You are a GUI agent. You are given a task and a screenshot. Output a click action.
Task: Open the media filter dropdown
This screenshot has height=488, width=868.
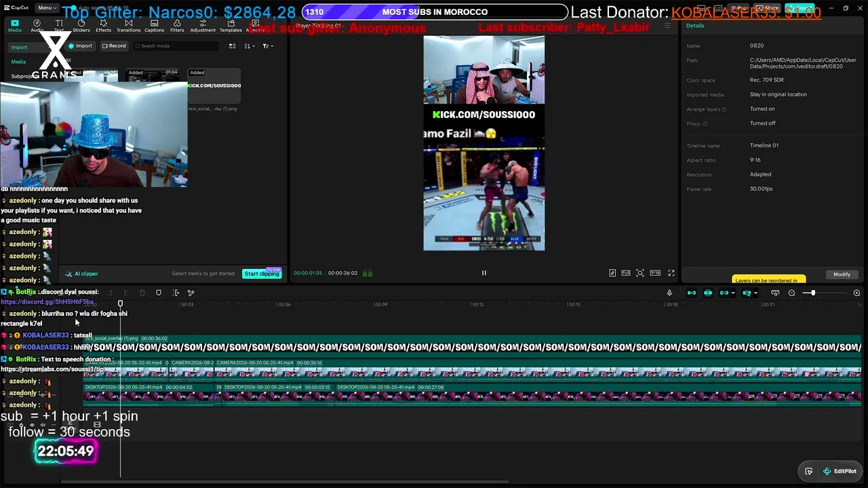[x=268, y=46]
